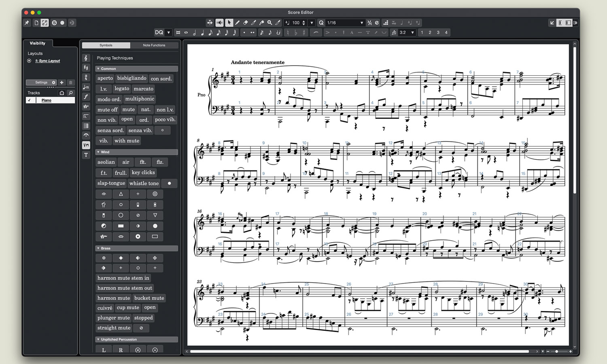Image resolution: width=607 pixels, height=364 pixels.
Task: Insert a slur from toolbar
Action: 316,32
